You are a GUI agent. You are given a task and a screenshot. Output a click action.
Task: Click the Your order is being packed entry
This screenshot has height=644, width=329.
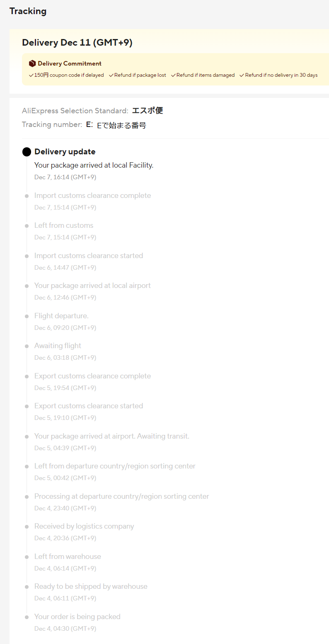[77, 617]
